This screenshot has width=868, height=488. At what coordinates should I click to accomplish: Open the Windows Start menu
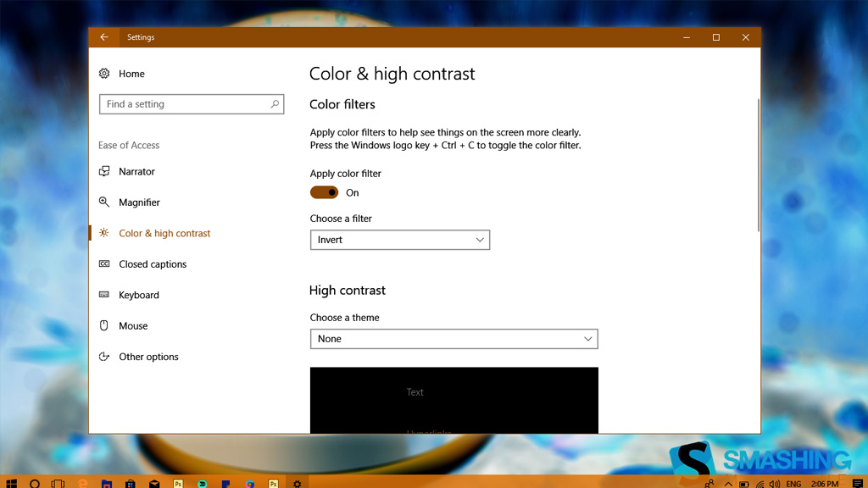pyautogui.click(x=11, y=483)
